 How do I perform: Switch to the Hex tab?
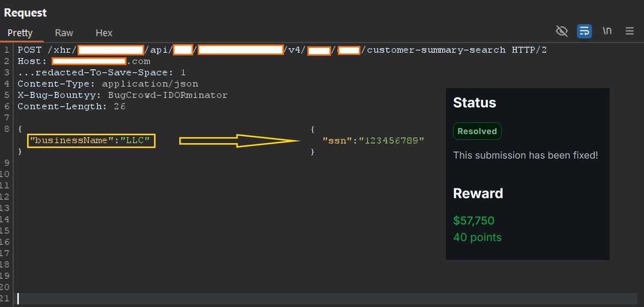tap(104, 33)
